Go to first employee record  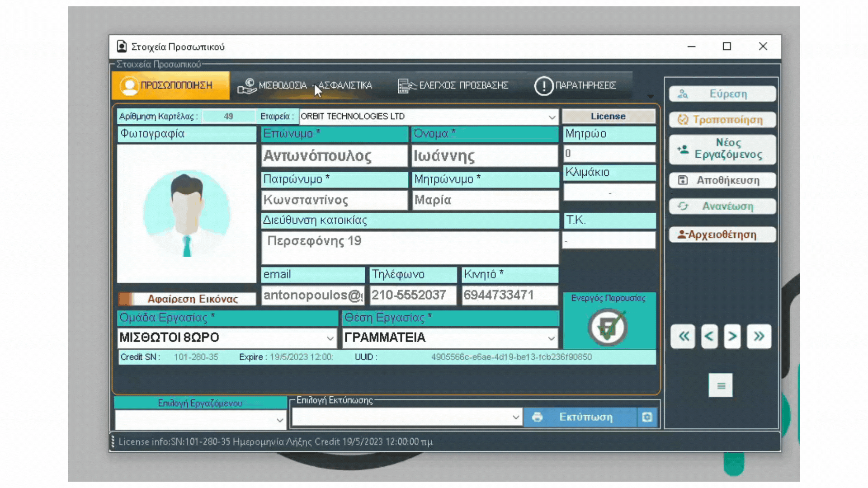683,336
